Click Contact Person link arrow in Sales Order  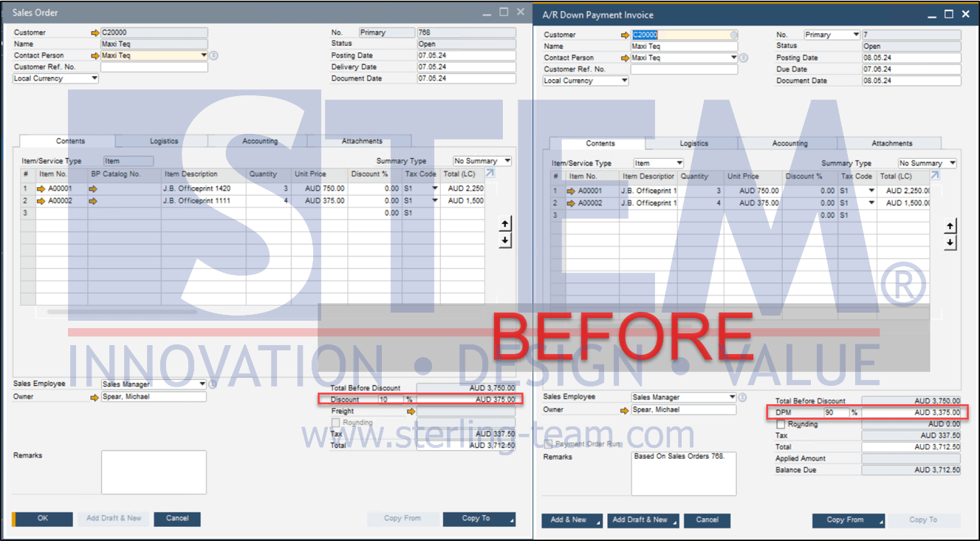[95, 55]
